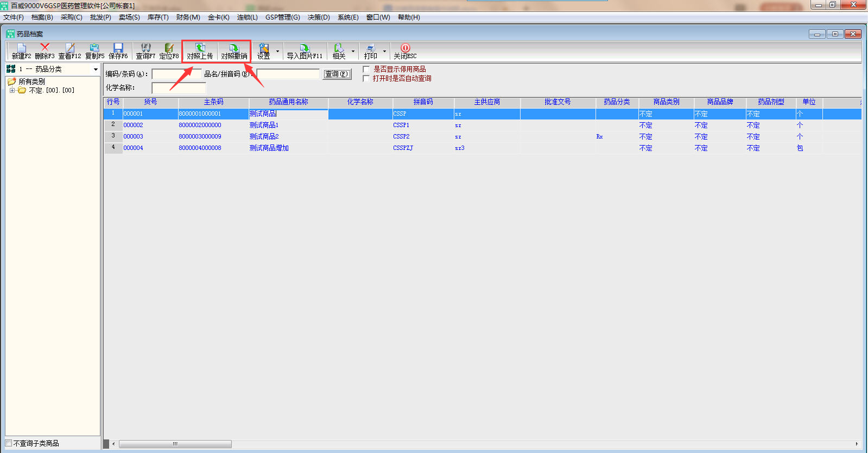868x453 pixels.
Task: Click the 查询 search button
Action: click(x=337, y=74)
